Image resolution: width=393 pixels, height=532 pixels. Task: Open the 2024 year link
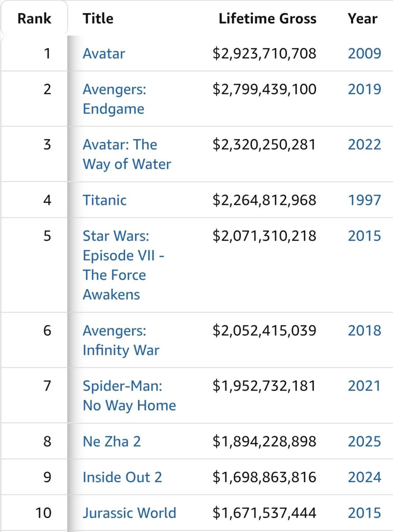tap(364, 477)
